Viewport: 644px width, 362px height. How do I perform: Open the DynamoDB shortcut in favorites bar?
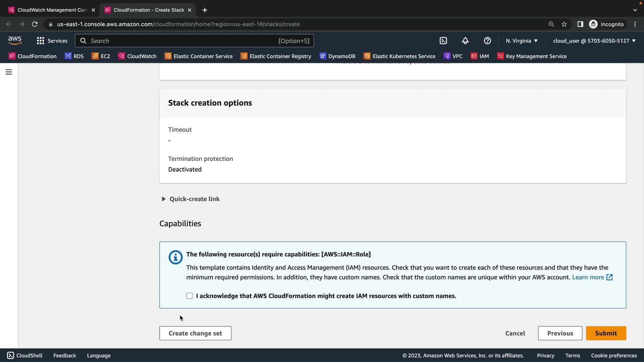[x=337, y=56]
